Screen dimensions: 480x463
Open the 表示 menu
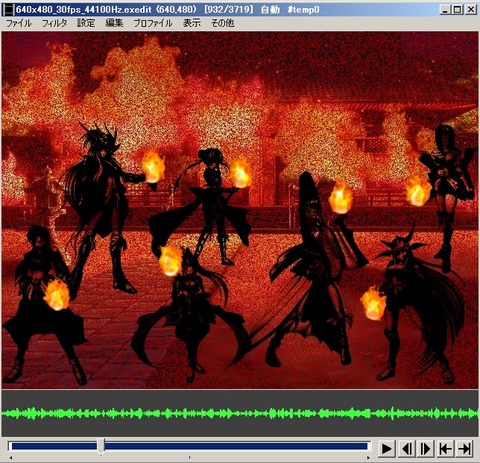pyautogui.click(x=192, y=23)
